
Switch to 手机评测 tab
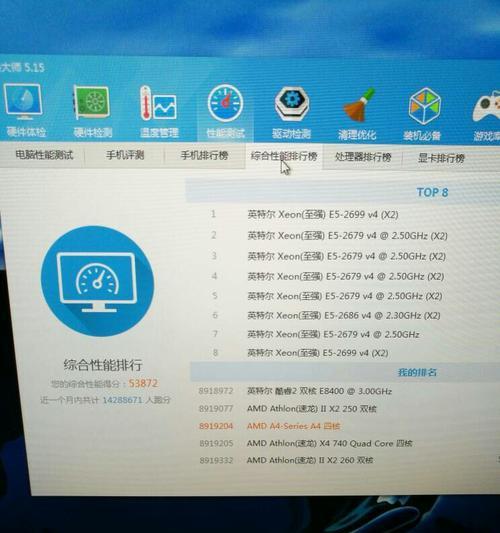coord(125,156)
